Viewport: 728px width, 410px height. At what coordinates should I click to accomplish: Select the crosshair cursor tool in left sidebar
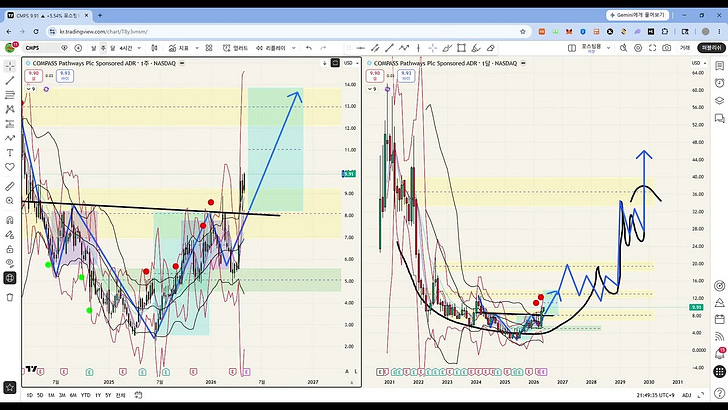pyautogui.click(x=10, y=66)
